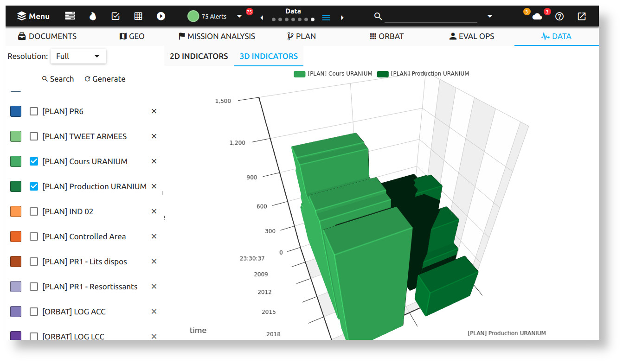Check the [ORBAT] LOG ACC indicator
The height and width of the screenshot is (364, 623).
tap(33, 311)
